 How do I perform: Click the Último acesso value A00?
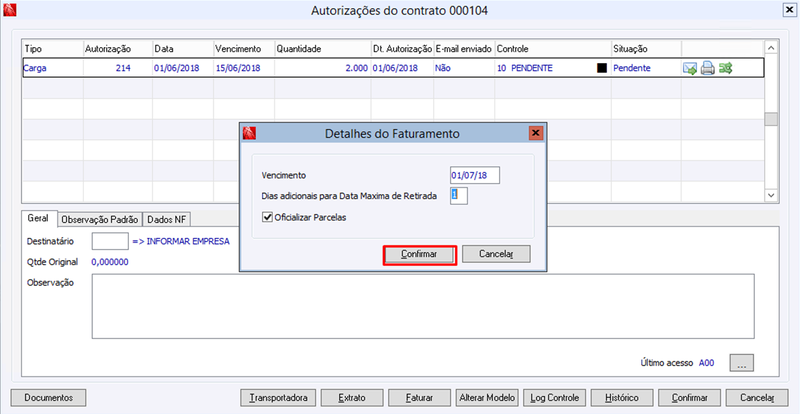pos(706,363)
